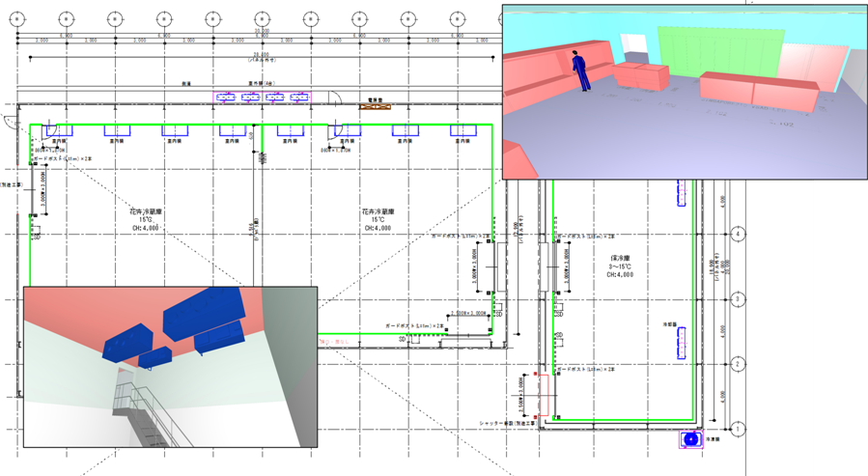
Task: Click the green wall panel in the 3D view
Action: (719, 51)
